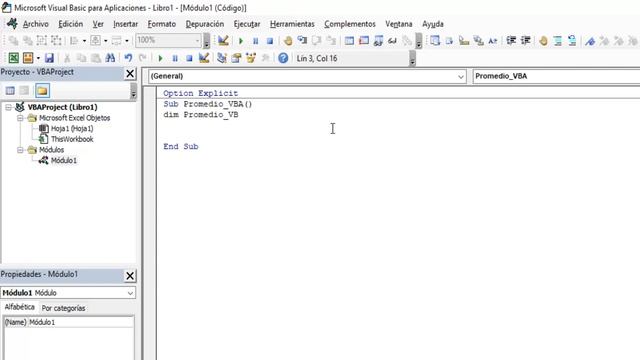This screenshot has width=640, height=360.
Task: Switch to the Por categorías tab
Action: [64, 308]
